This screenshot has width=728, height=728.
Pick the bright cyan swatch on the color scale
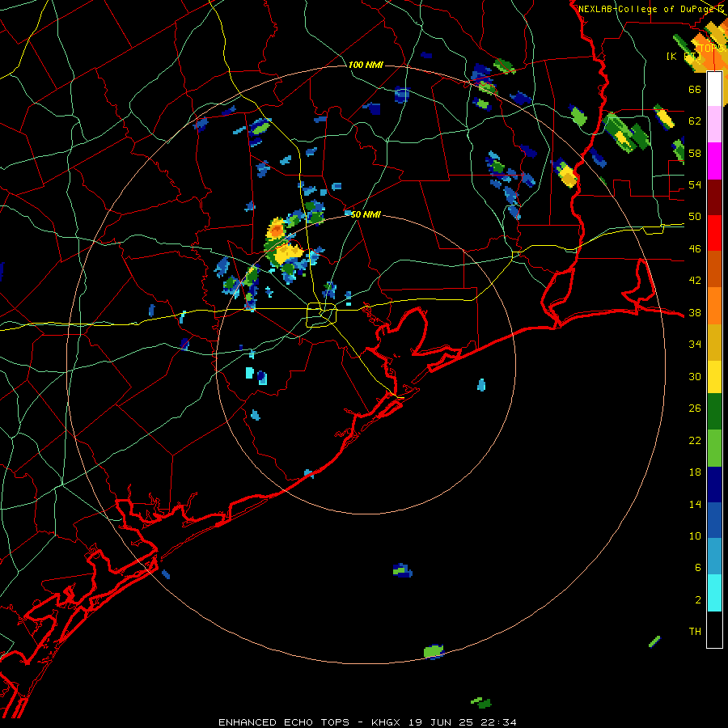click(x=714, y=593)
